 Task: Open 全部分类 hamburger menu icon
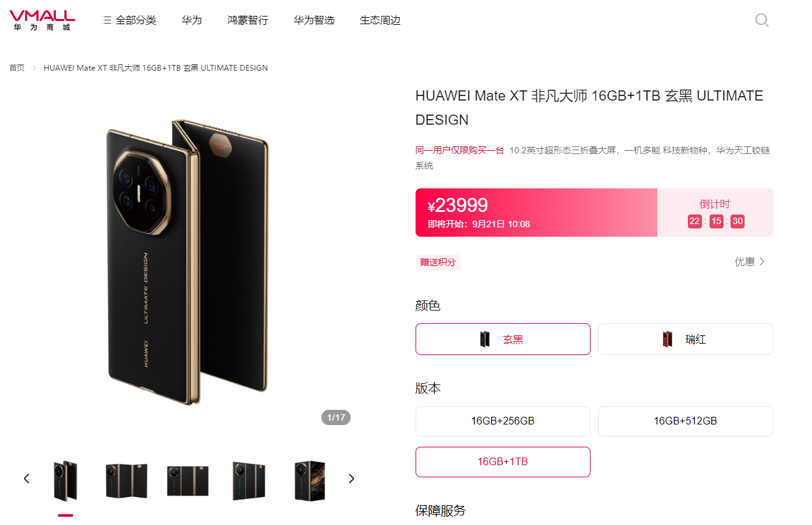tap(107, 20)
